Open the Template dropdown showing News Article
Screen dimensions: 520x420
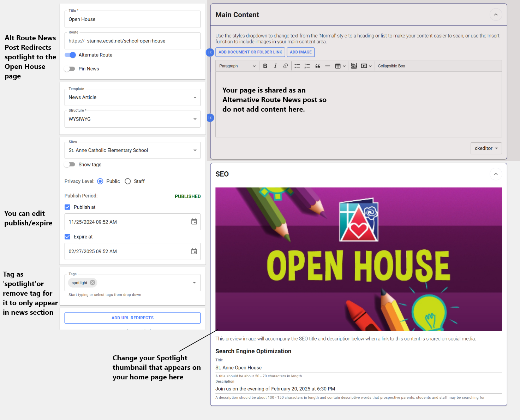tap(132, 97)
